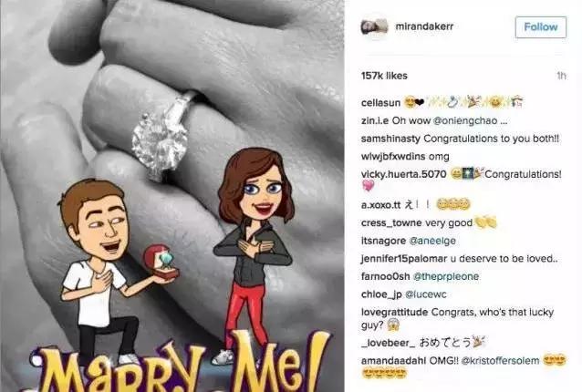Screen dimensions: 582x392
Task: Click the @aneelge mention
Action: tap(432, 241)
